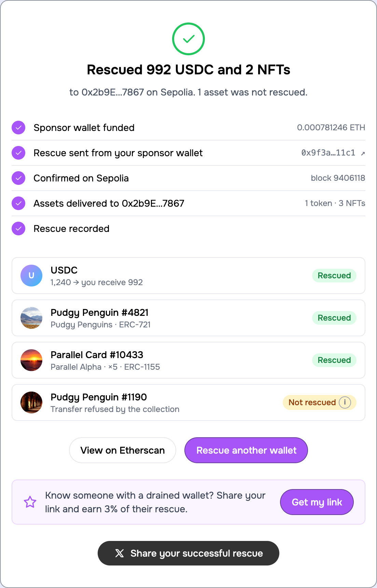The width and height of the screenshot is (377, 588).
Task: Click View on Etherscan button
Action: click(x=123, y=450)
